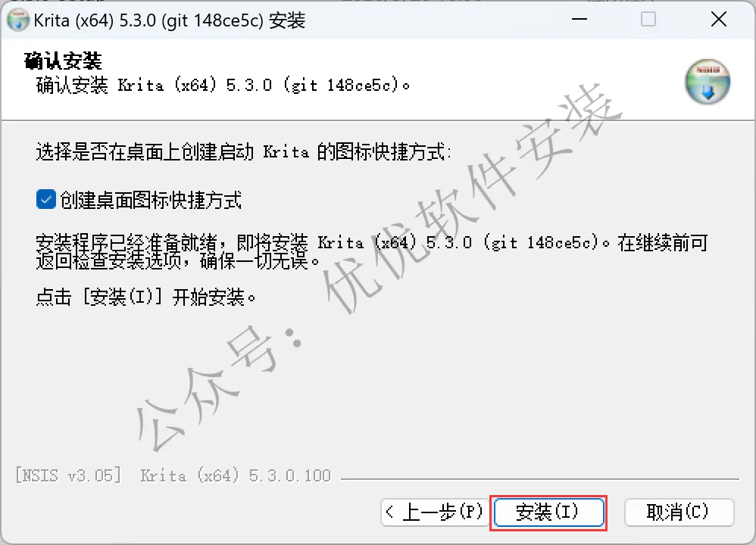This screenshot has width=756, height=545.
Task: Click the NSIS installer globe logo in header
Action: coord(708,82)
